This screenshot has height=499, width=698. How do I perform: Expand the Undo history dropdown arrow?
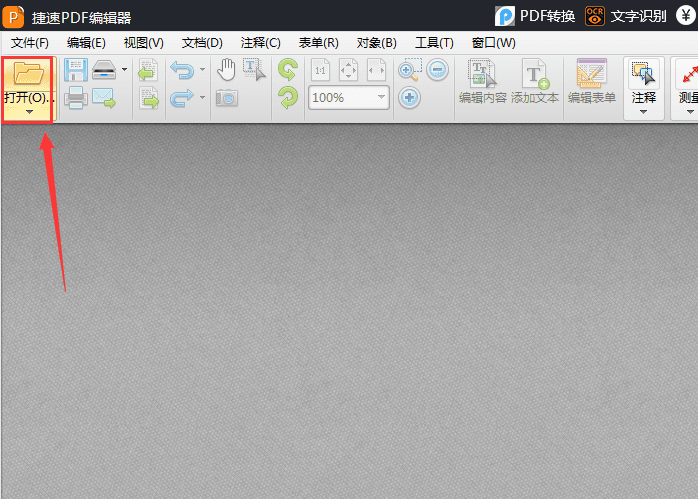click(x=203, y=69)
